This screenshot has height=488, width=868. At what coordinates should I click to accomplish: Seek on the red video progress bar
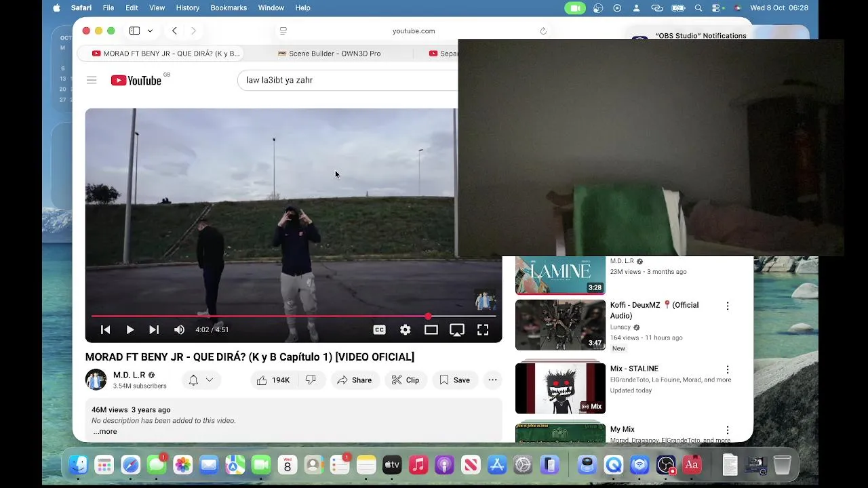tap(294, 316)
